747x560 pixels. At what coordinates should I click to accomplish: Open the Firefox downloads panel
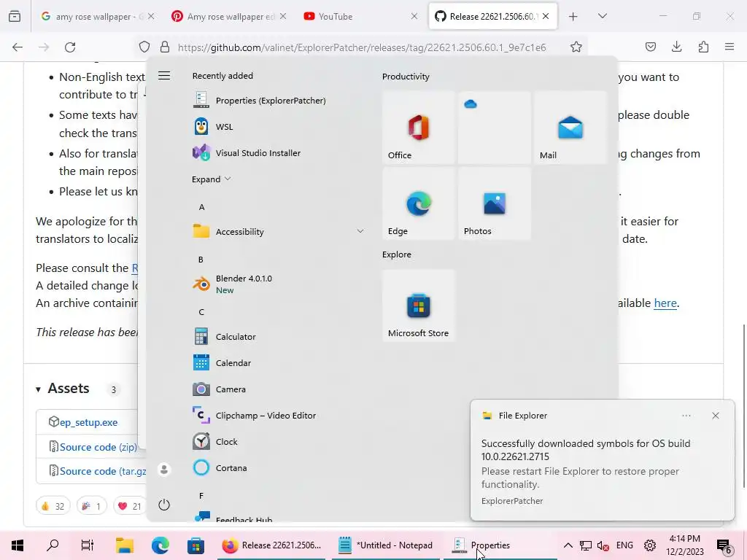coord(676,47)
